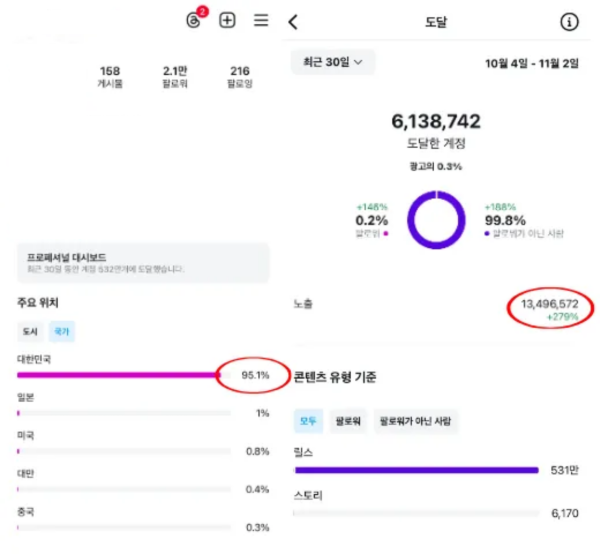Screen dimensions: 600x554
Task: Tap the plus create-post icon
Action: tap(228, 20)
